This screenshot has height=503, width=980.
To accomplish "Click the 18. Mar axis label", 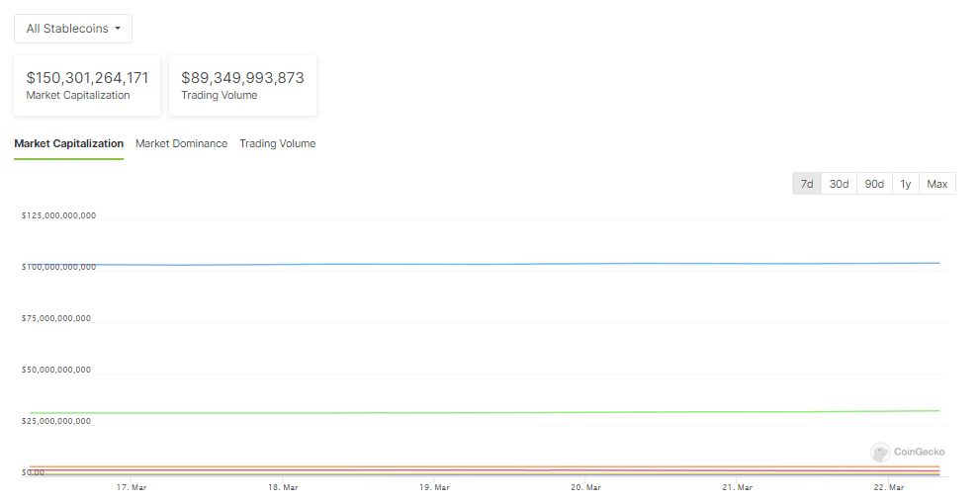I will point(283,487).
